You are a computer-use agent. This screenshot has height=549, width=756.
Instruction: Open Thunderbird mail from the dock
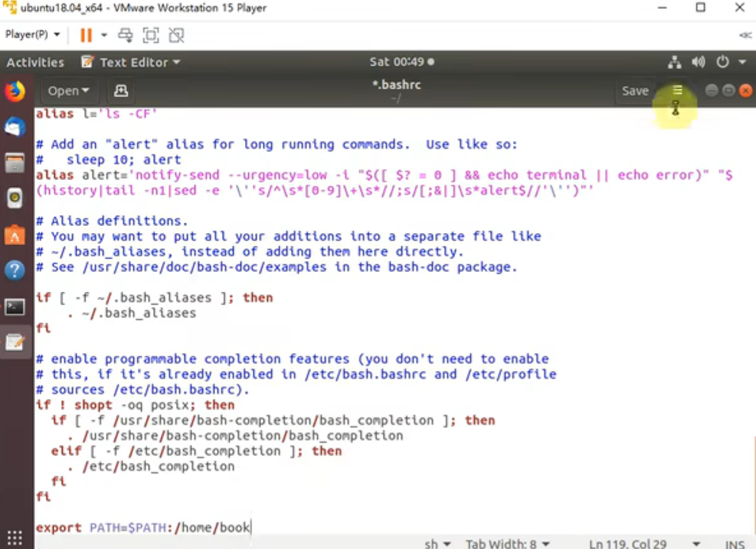click(x=15, y=128)
